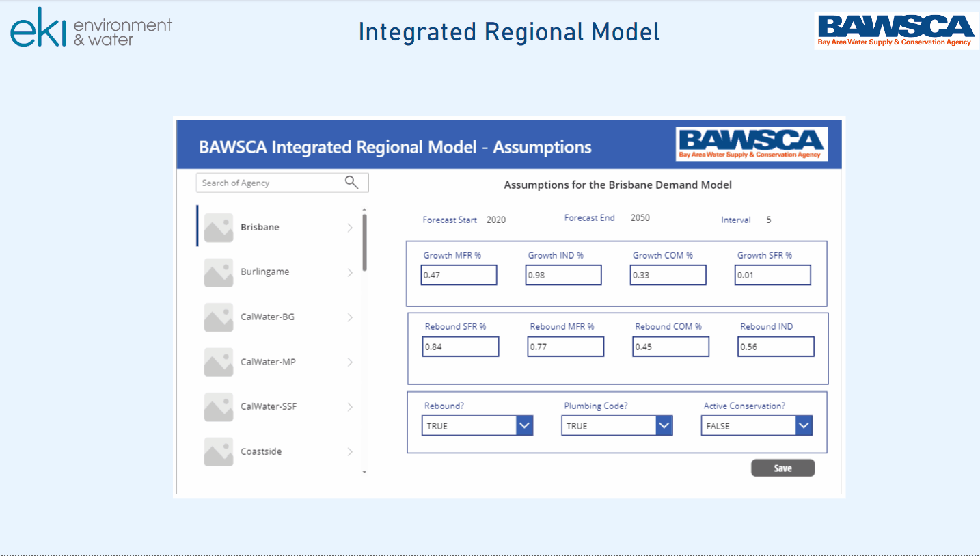Click the Interval label
Screen dimensions: 980x556
(736, 220)
